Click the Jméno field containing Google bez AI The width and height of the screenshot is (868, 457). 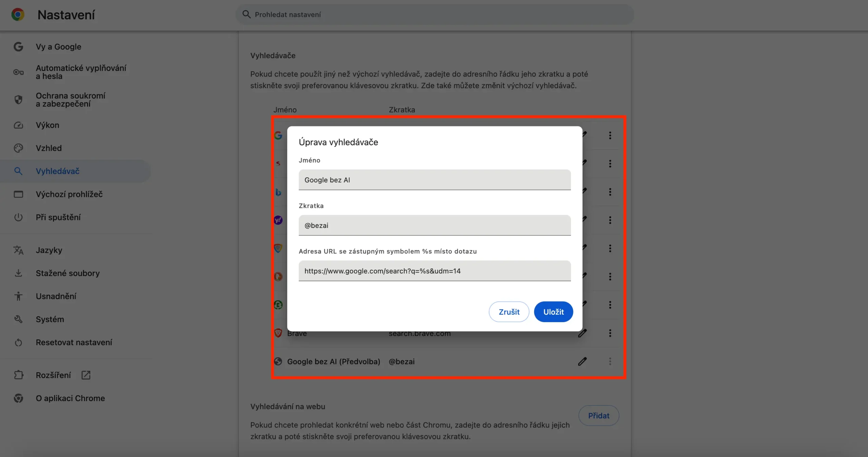point(434,180)
